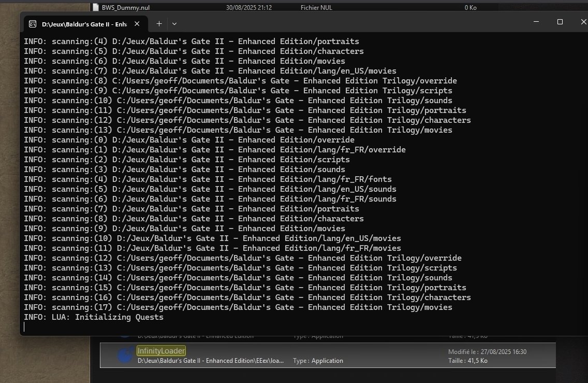
Task: Click the scanning:(14) Trilogy/sounds log line
Action: 238,277
